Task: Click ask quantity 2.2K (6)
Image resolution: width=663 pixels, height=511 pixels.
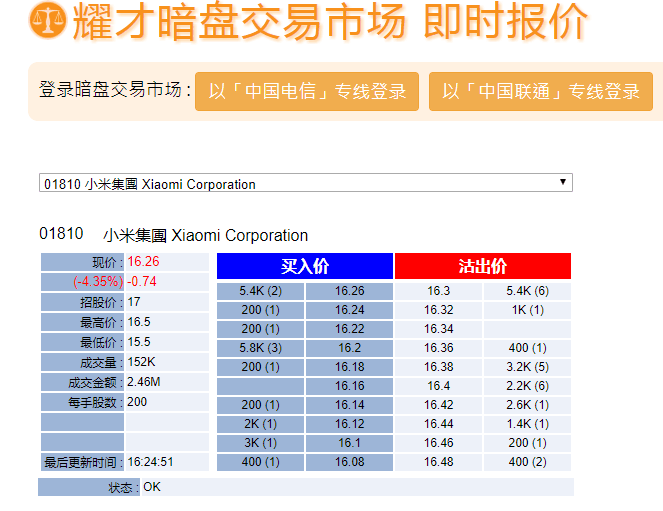Action: (528, 386)
